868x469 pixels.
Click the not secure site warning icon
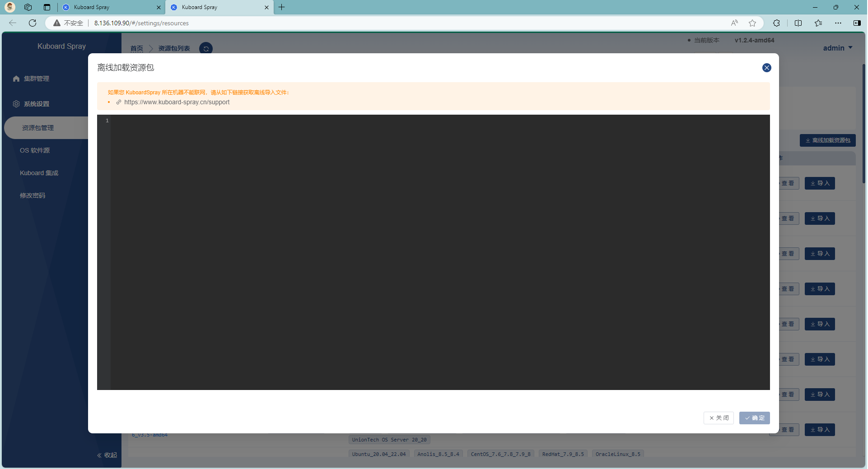[57, 23]
